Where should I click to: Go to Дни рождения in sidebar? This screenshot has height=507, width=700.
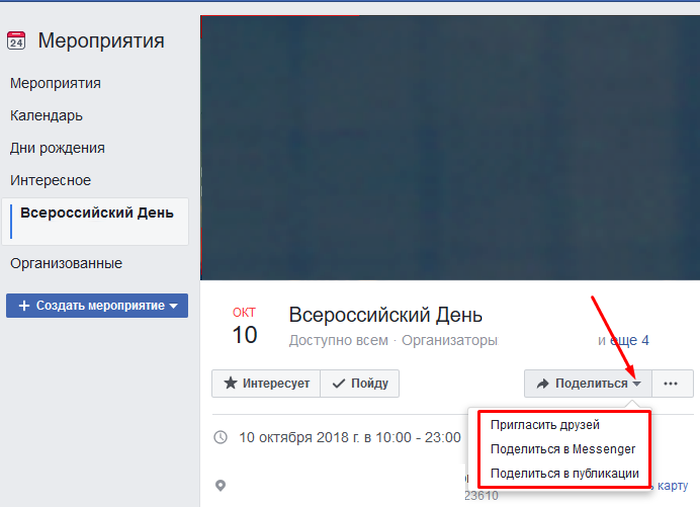[x=57, y=148]
